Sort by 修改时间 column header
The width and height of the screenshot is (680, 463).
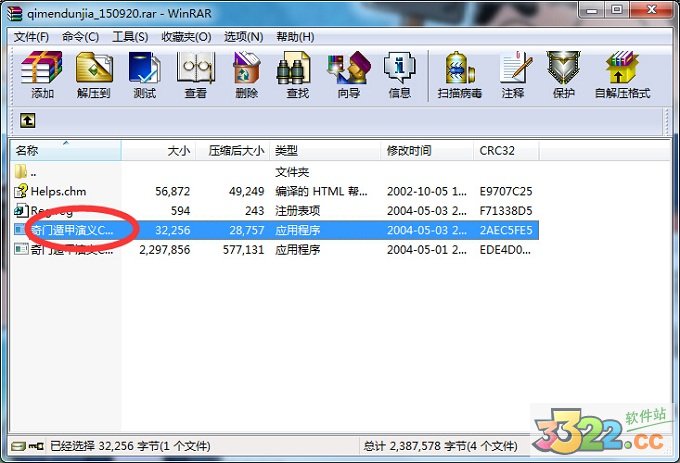tap(427, 150)
